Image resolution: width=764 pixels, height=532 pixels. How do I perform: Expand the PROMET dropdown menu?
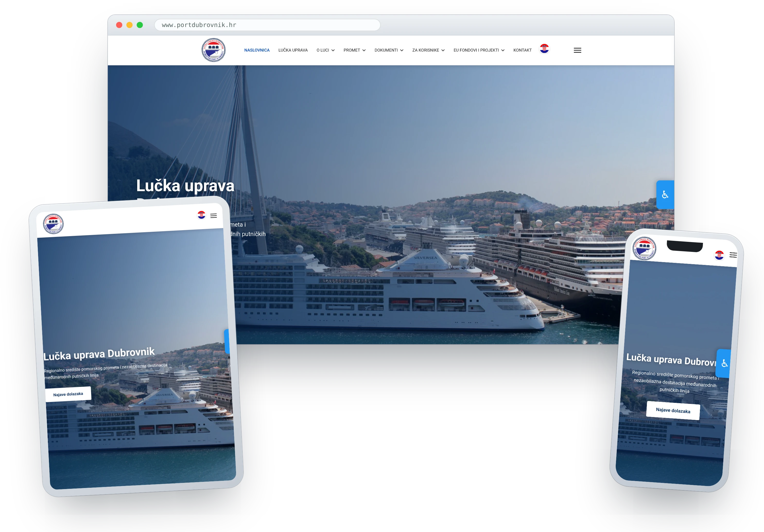354,50
